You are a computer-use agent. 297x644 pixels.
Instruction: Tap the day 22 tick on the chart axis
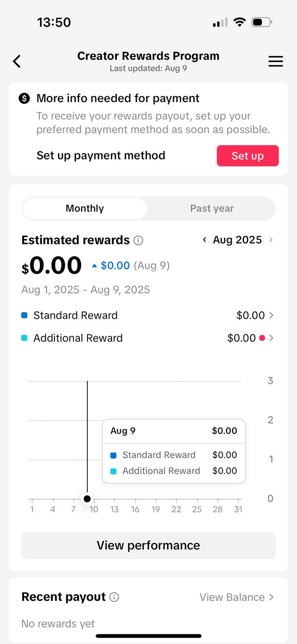click(x=176, y=509)
